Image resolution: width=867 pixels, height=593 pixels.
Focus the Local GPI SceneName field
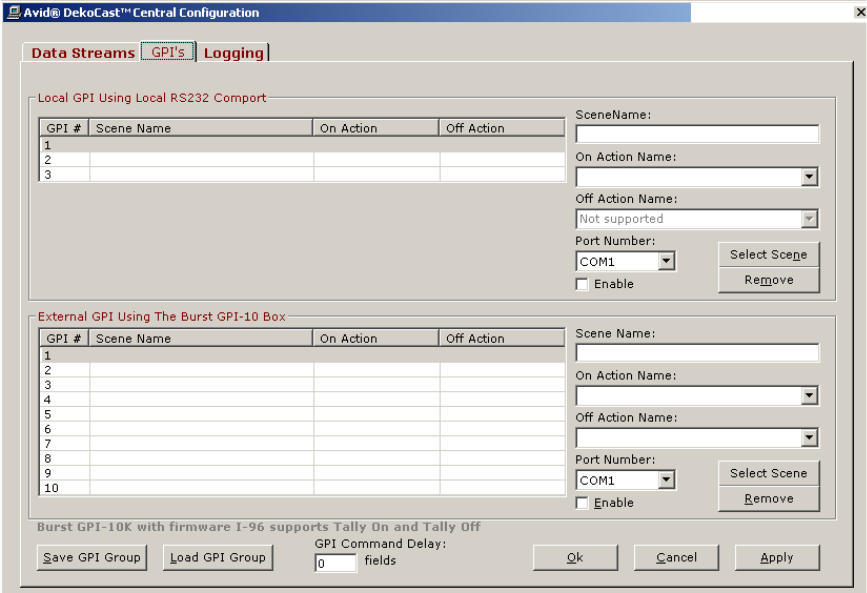point(697,134)
